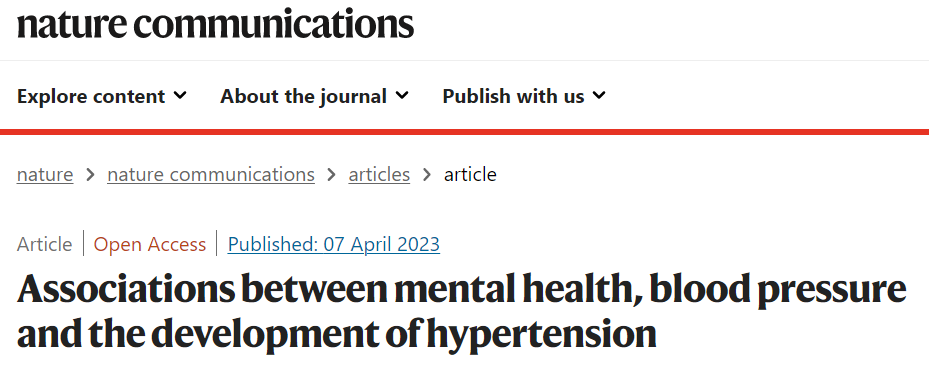Go to the nature breadcrumb link
Viewport: 929px width, 365px height.
coord(45,174)
